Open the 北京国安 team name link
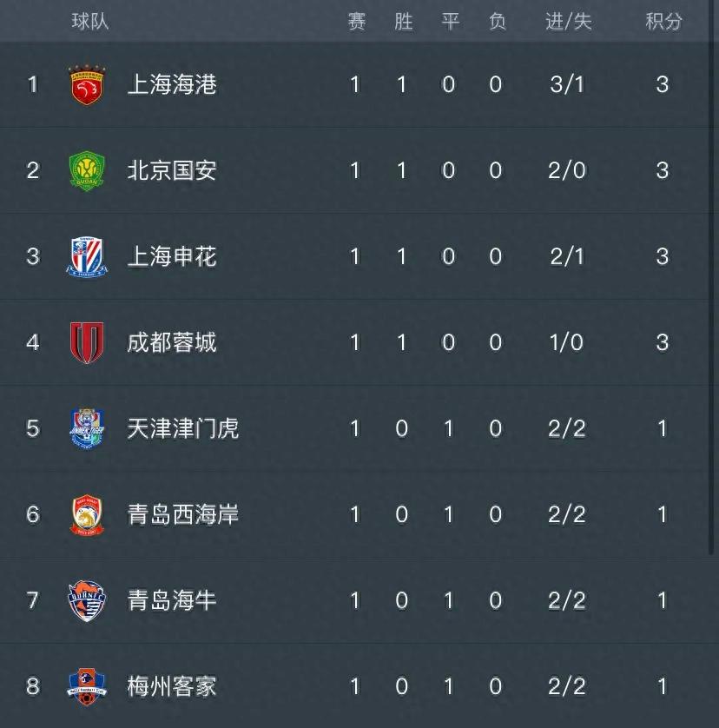 [172, 170]
